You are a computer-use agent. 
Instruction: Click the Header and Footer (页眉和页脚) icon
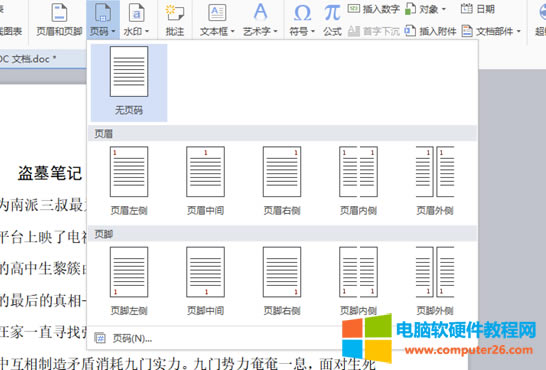click(59, 13)
